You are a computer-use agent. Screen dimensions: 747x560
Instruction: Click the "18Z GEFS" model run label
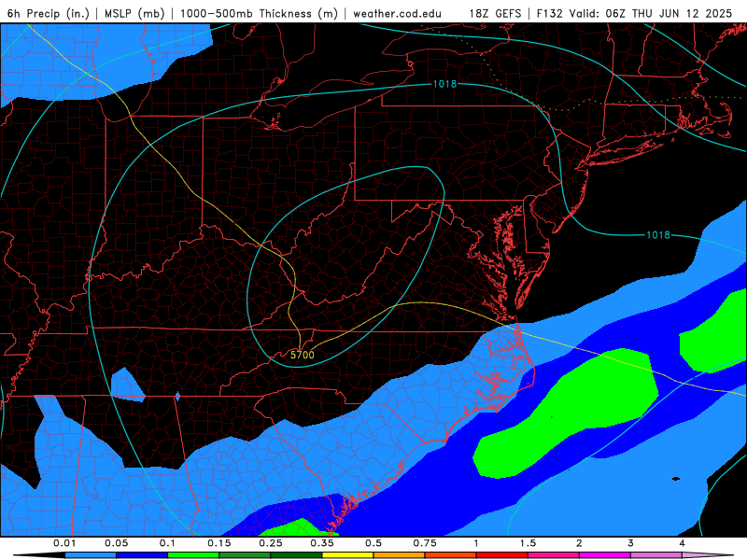pyautogui.click(x=496, y=13)
